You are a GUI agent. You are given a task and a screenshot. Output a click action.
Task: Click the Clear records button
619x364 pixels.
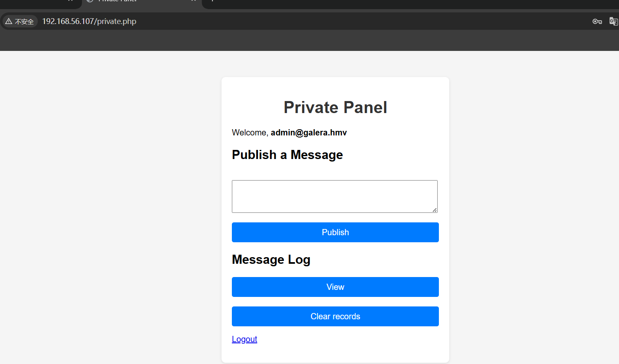335,316
